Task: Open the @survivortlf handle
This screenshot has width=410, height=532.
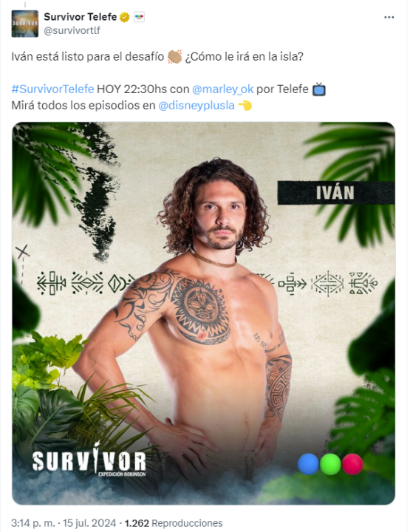Action: [72, 30]
